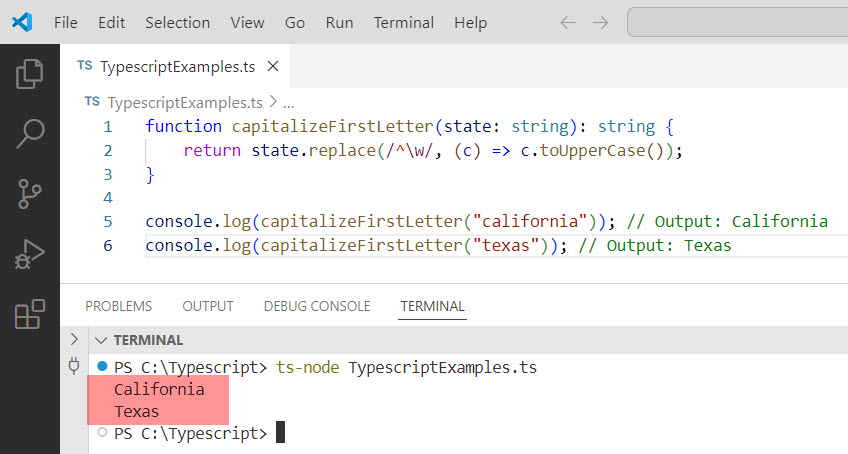Click the hollow circle before last prompt

(x=102, y=432)
